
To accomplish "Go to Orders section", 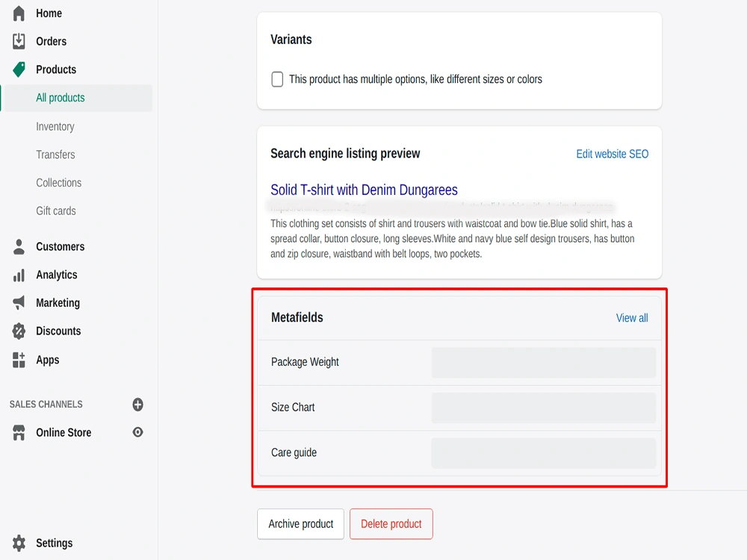I will [51, 41].
